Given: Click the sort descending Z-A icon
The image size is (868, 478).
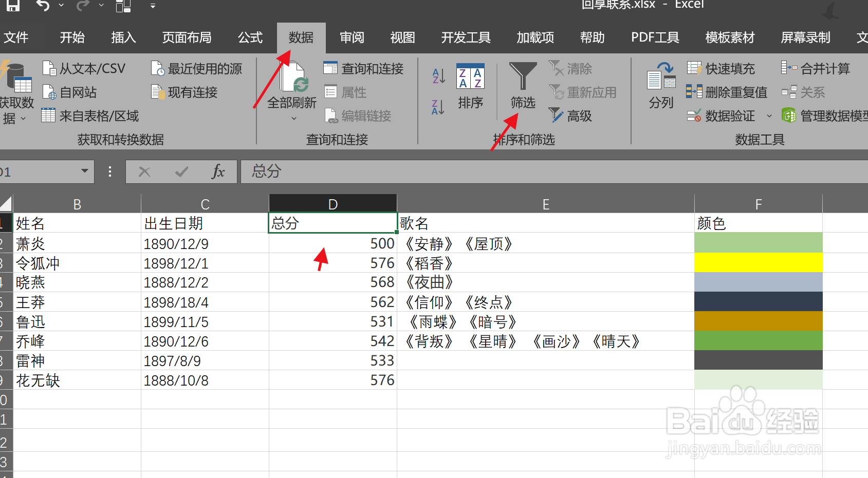Looking at the screenshot, I should 438,107.
